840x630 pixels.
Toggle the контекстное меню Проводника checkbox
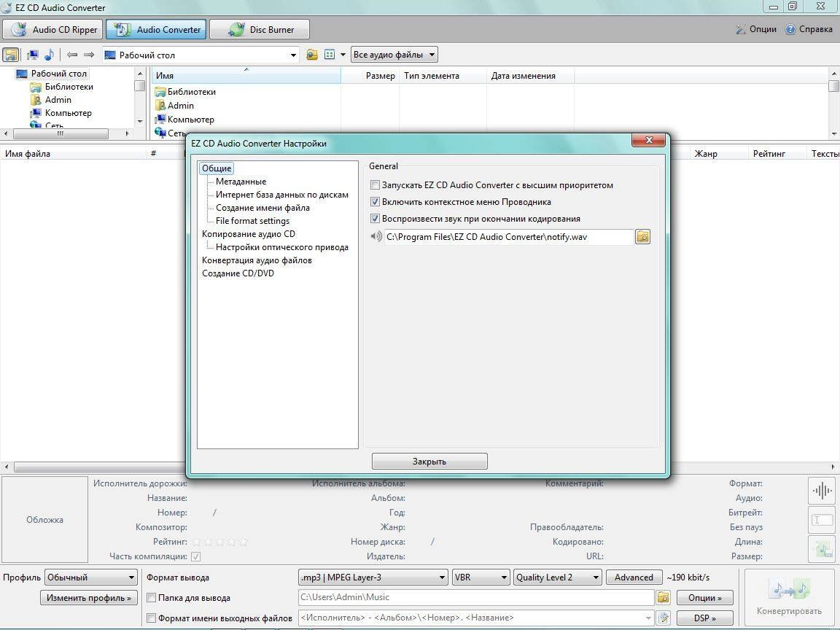(375, 202)
